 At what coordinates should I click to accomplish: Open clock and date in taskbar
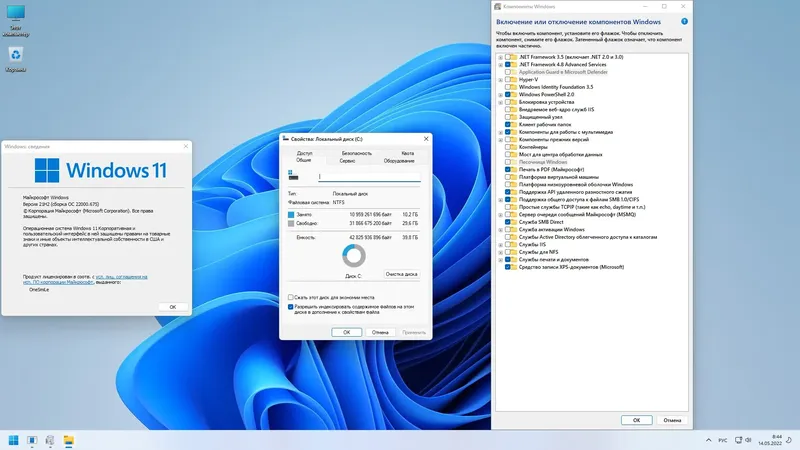[770, 440]
